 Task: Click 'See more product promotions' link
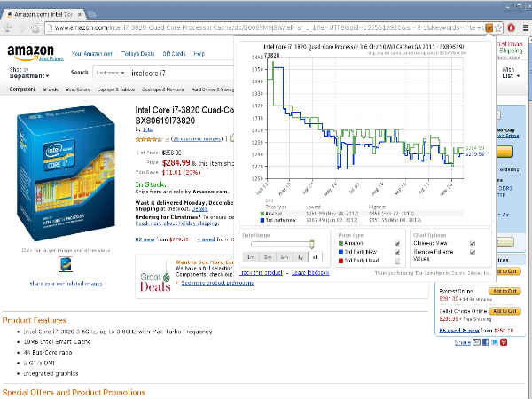pyautogui.click(x=217, y=283)
